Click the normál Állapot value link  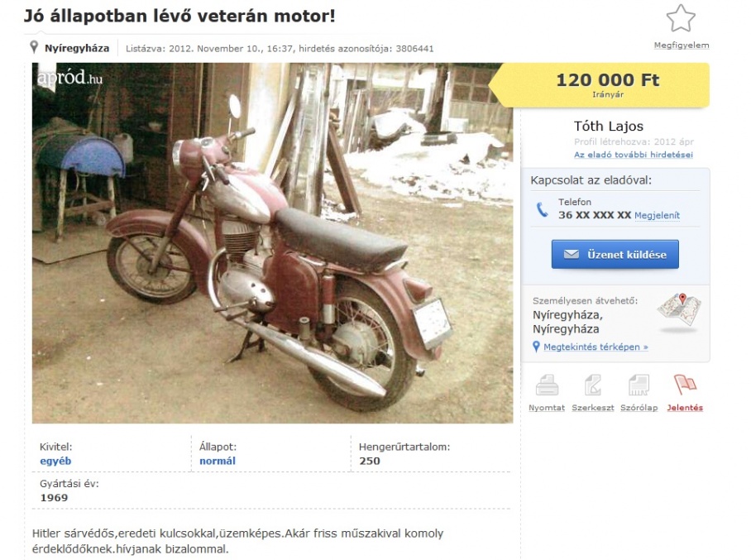218,461
